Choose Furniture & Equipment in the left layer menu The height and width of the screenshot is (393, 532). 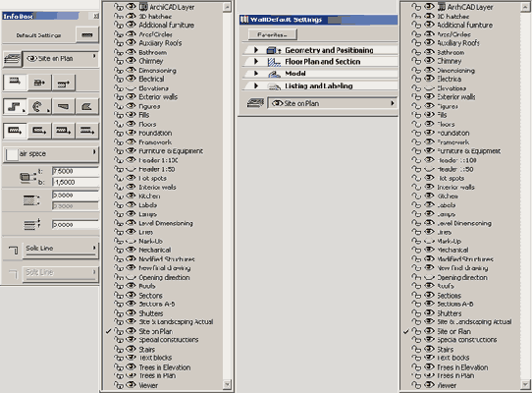click(171, 151)
